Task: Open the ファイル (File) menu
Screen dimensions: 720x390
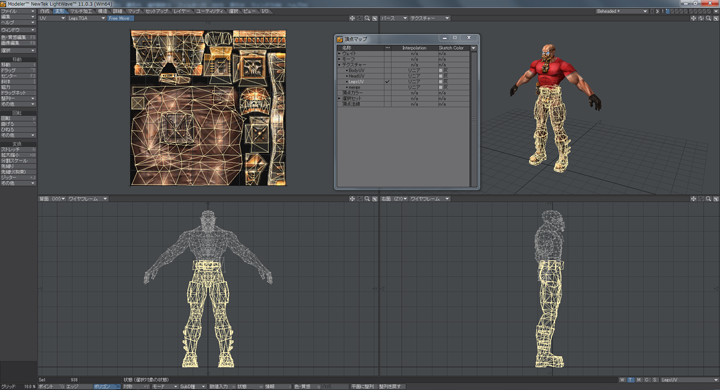Action: click(18, 11)
